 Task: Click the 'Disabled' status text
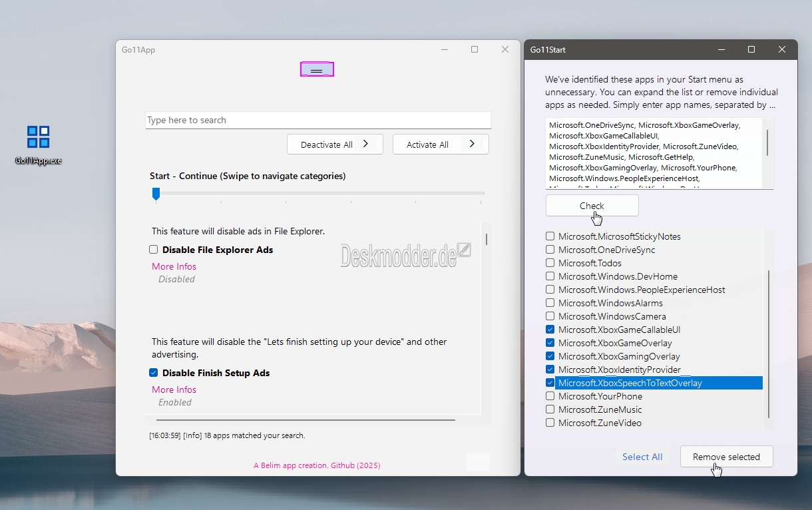tap(176, 279)
